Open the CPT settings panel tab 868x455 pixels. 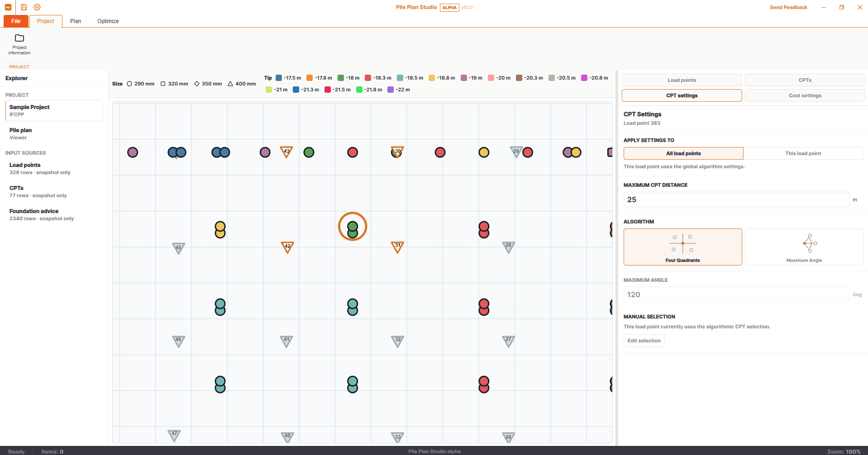tap(682, 95)
